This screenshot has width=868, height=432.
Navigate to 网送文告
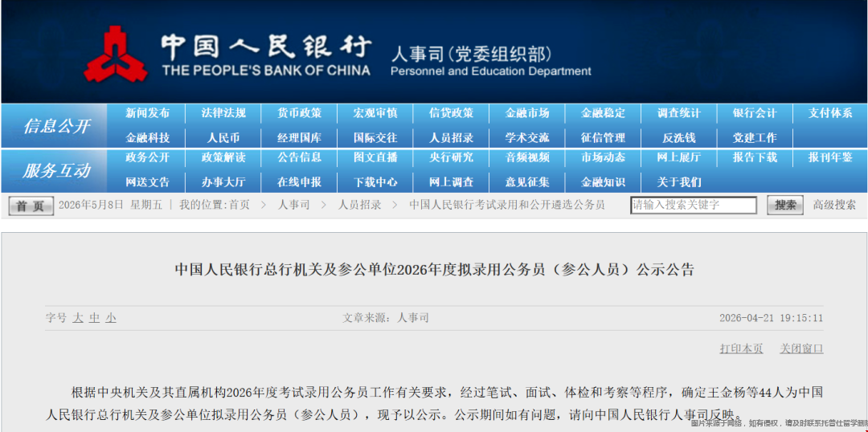click(x=147, y=182)
